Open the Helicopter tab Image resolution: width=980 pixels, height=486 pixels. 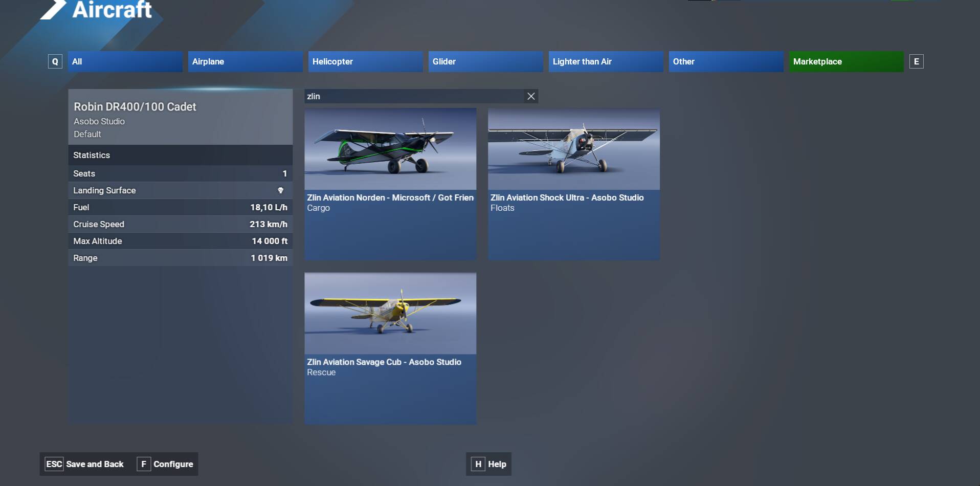366,61
